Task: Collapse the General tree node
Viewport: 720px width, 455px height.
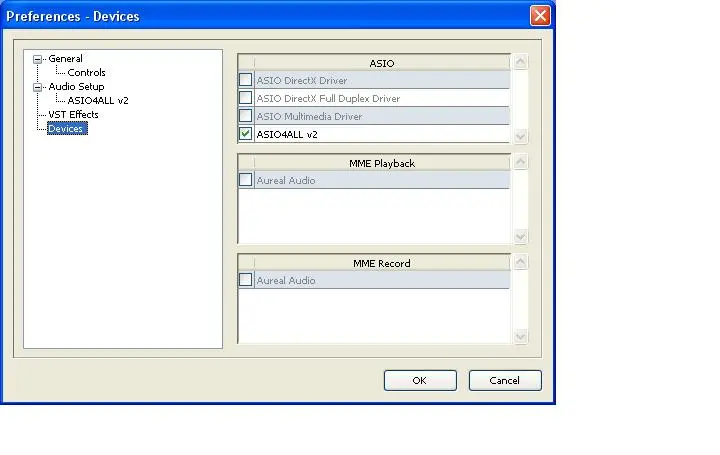Action: 38,59
